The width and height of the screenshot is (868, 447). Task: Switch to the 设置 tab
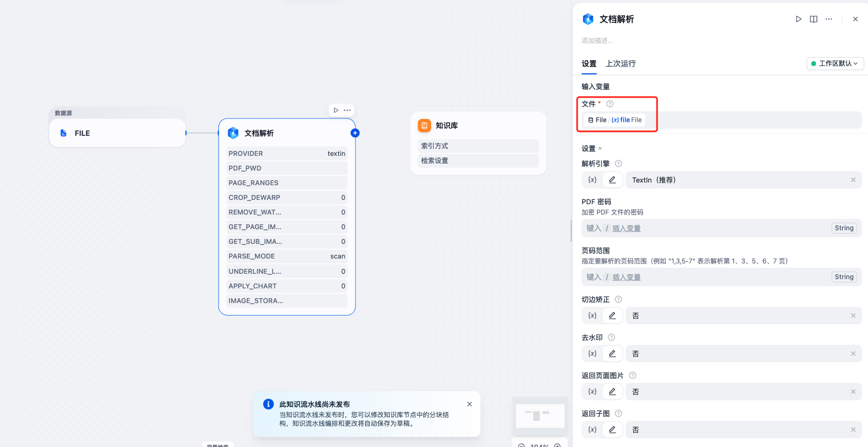click(x=589, y=64)
